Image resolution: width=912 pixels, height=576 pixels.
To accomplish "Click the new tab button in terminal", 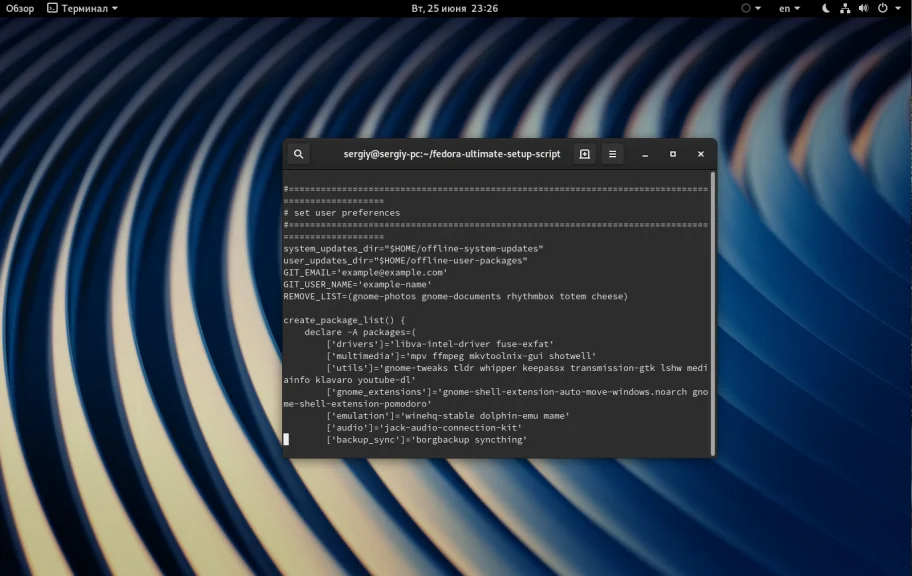I will click(x=585, y=154).
